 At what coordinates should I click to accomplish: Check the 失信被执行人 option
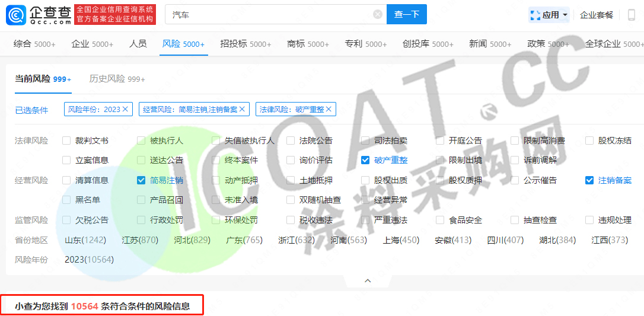tap(216, 141)
